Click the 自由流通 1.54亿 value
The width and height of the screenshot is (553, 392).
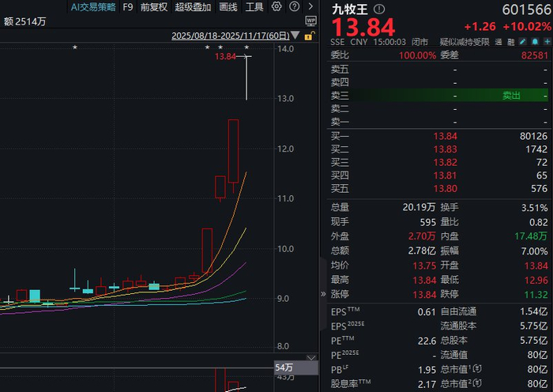click(533, 311)
